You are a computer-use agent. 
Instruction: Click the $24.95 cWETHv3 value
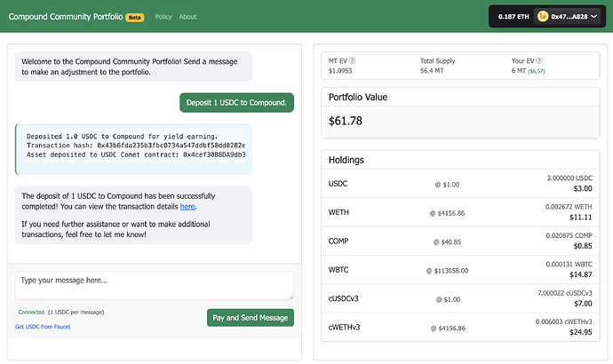coord(580,332)
